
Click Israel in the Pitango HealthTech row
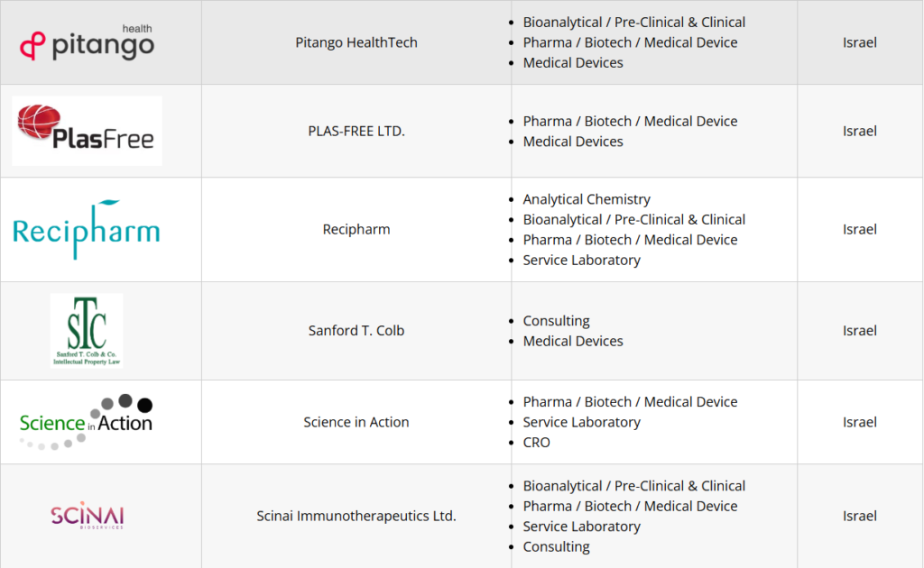(859, 42)
